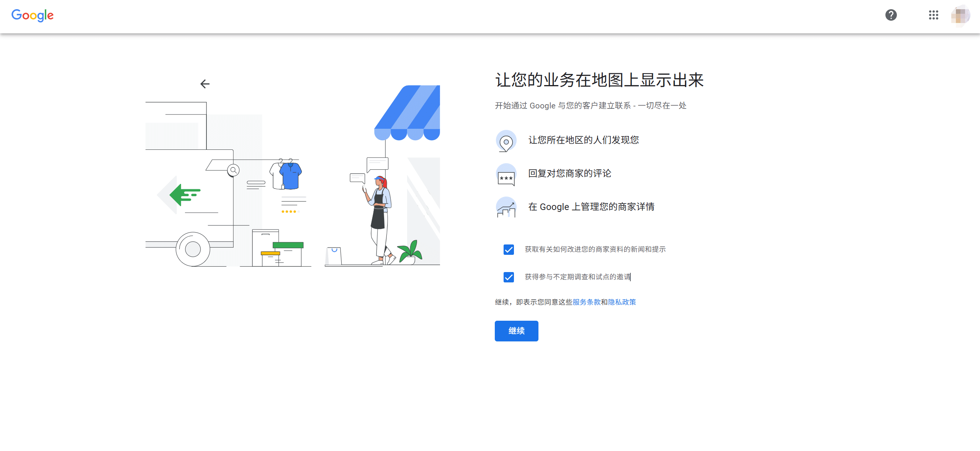The height and width of the screenshot is (451, 980).
Task: Uncheck the news and tips checkbox
Action: [509, 249]
